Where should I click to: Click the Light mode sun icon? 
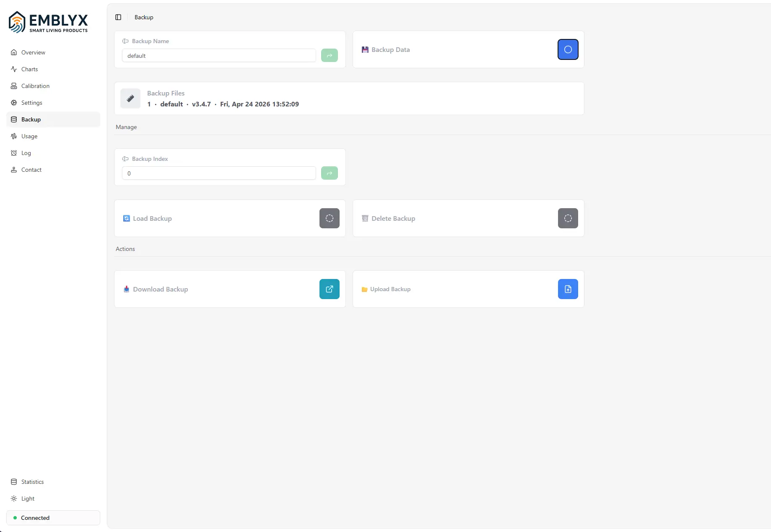(x=14, y=498)
